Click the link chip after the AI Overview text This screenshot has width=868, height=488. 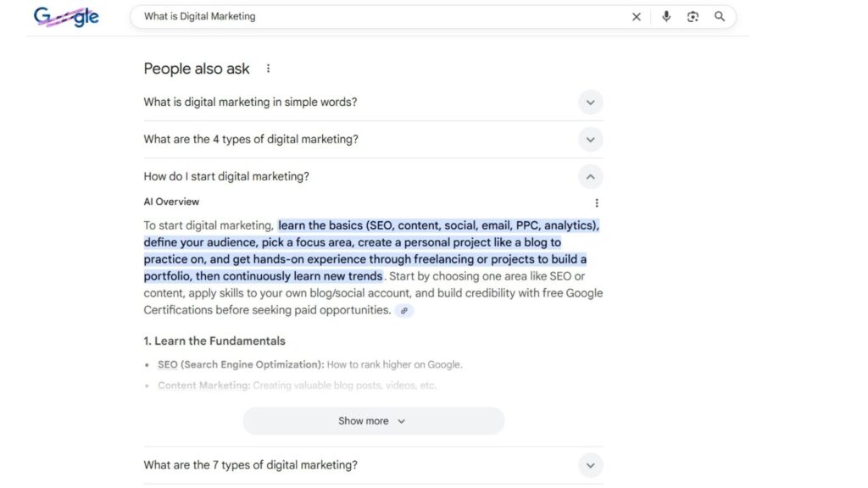point(404,310)
